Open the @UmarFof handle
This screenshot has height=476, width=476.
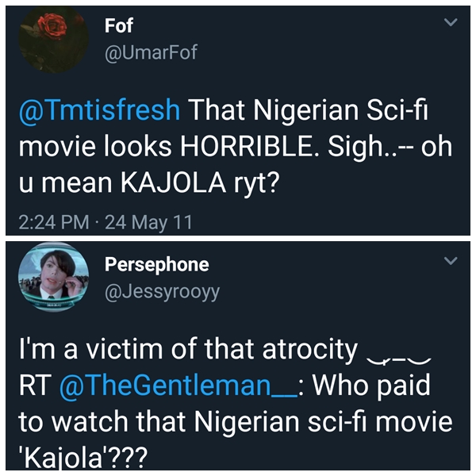point(151,52)
